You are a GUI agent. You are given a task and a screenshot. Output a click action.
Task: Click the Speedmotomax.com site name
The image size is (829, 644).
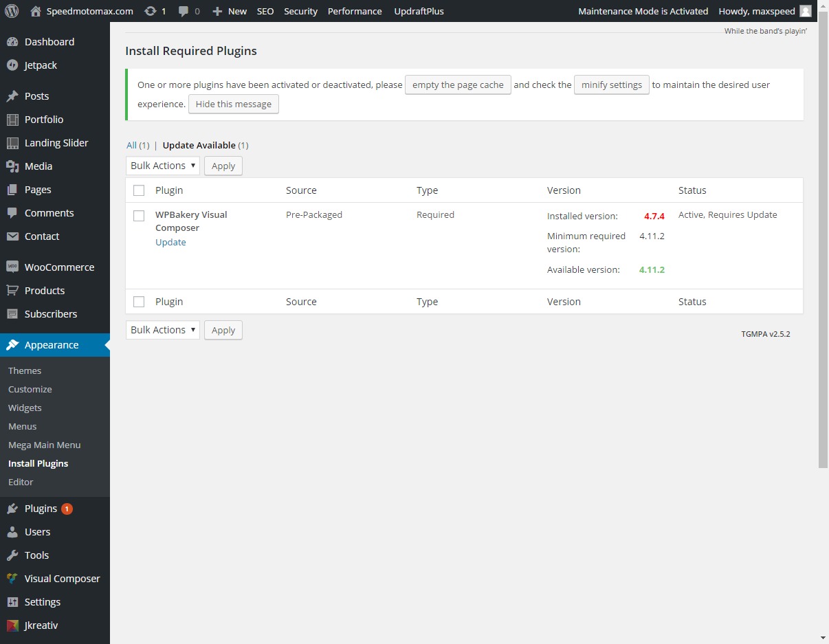click(90, 11)
